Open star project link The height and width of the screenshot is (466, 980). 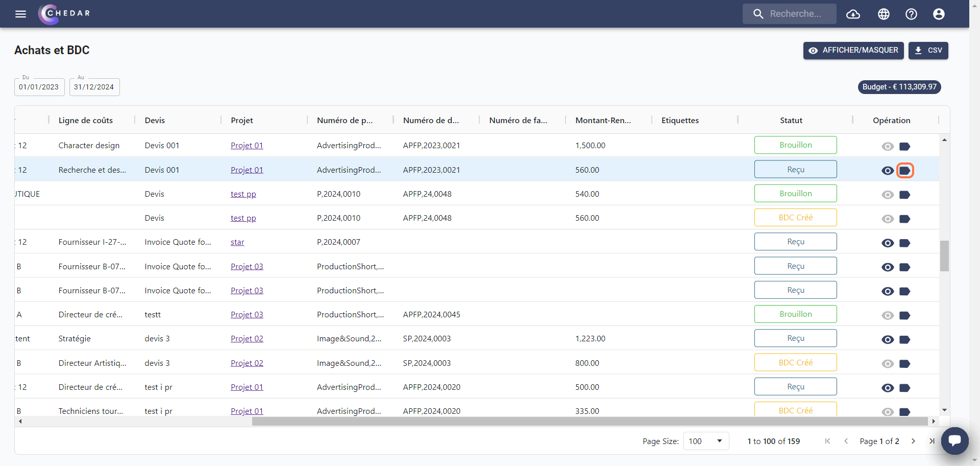point(237,242)
